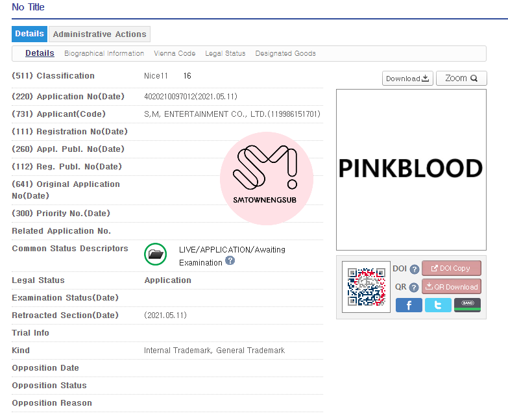The height and width of the screenshot is (420, 508).
Task: Select the underlined Details sub-tab
Action: pos(40,53)
